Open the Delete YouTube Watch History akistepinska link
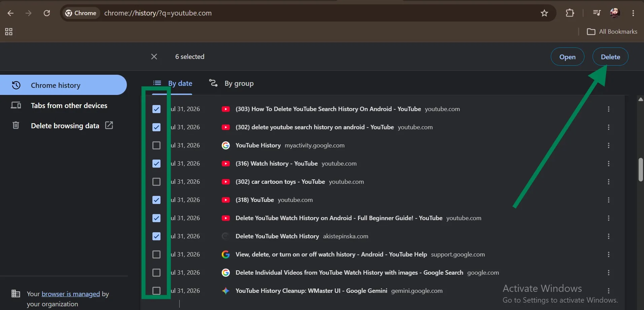 pos(277,236)
